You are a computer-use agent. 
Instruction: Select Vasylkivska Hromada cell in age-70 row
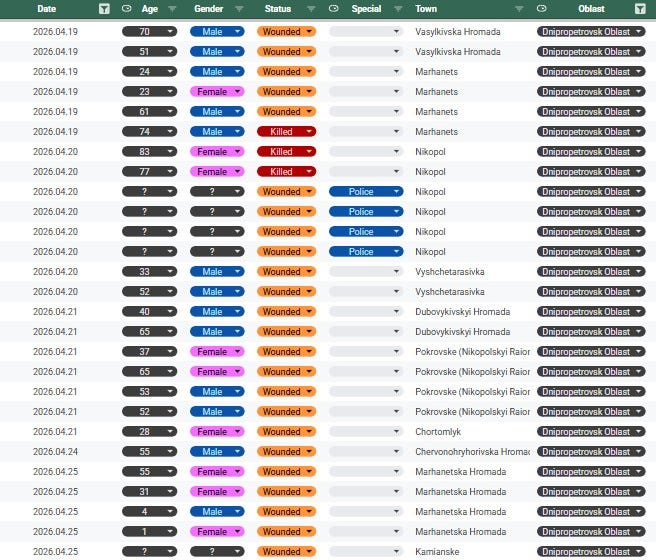pyautogui.click(x=458, y=32)
